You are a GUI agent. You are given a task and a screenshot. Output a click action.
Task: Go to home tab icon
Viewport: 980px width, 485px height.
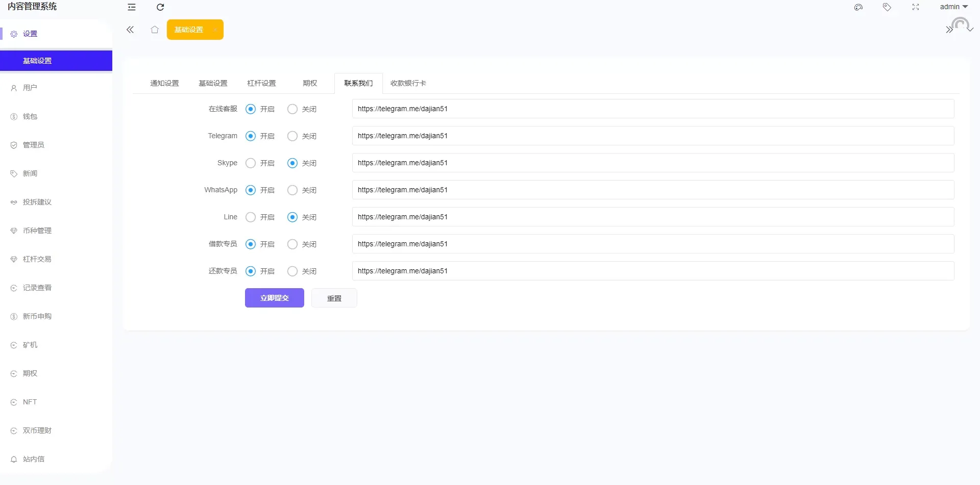coord(155,30)
